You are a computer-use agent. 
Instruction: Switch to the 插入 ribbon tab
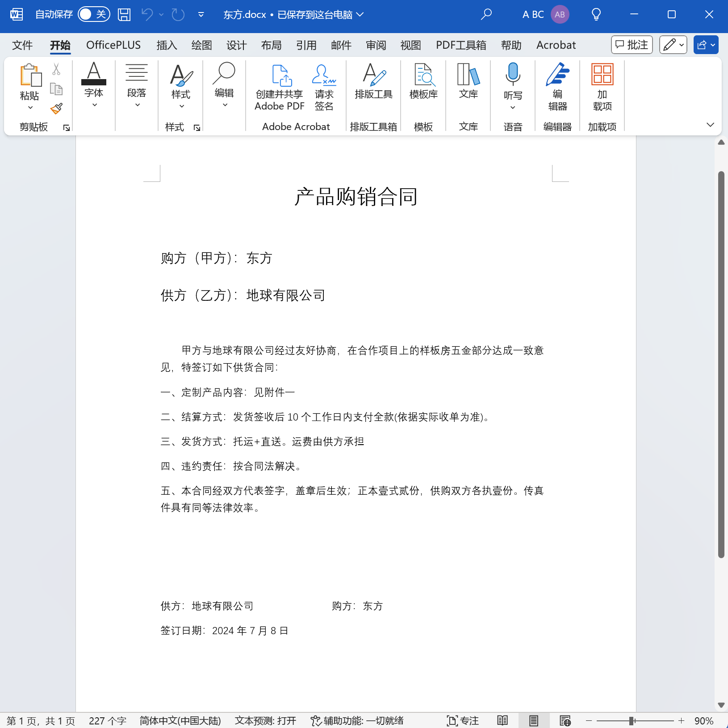coord(166,45)
